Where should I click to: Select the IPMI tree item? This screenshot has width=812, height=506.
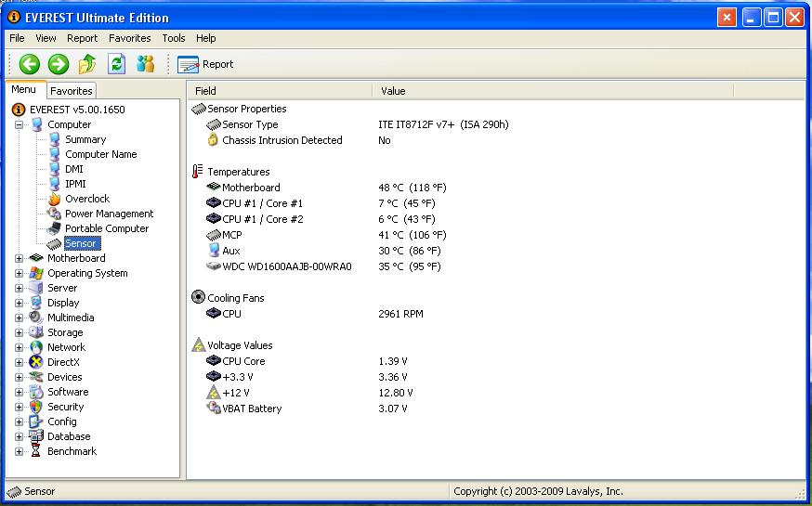tap(75, 184)
